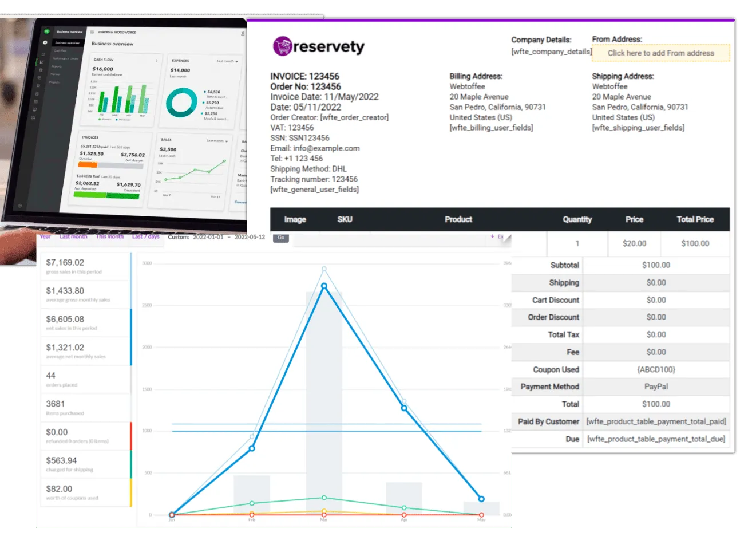
Task: Click the user profile icon on the dashboard
Action: pos(45,42)
